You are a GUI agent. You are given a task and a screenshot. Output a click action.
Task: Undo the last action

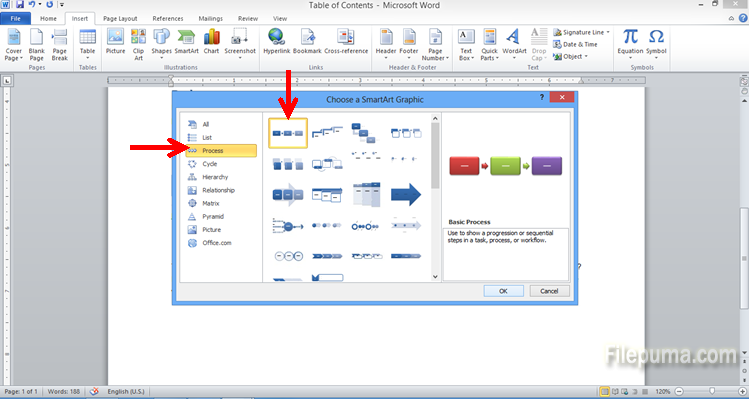pyautogui.click(x=32, y=4)
